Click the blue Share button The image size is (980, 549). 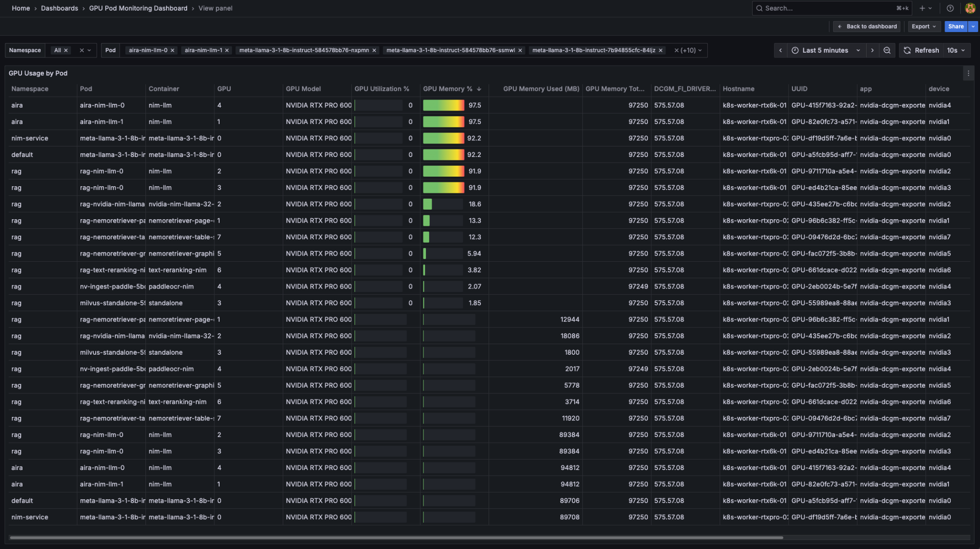click(x=956, y=26)
